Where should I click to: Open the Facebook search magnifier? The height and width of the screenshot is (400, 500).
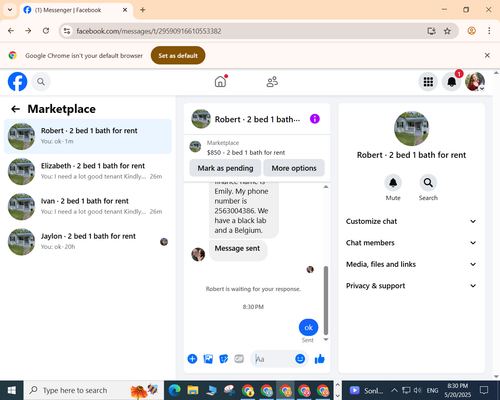(x=41, y=82)
